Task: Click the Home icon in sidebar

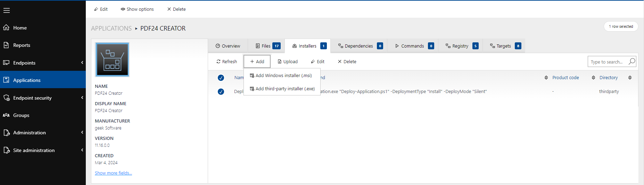Action: pyautogui.click(x=6, y=27)
